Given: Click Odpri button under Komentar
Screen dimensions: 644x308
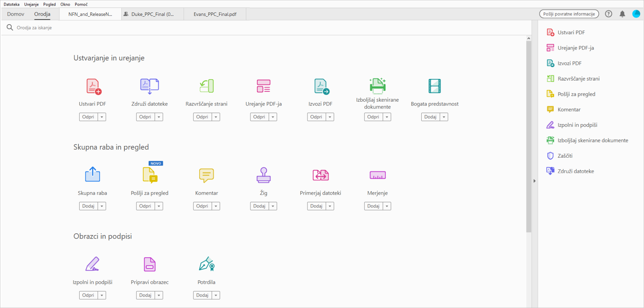Looking at the screenshot, I should (x=202, y=206).
